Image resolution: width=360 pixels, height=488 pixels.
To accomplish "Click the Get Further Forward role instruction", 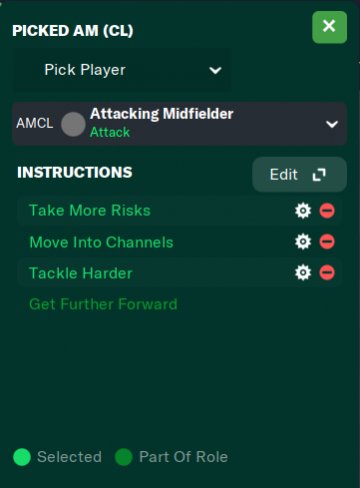I will click(x=103, y=304).
